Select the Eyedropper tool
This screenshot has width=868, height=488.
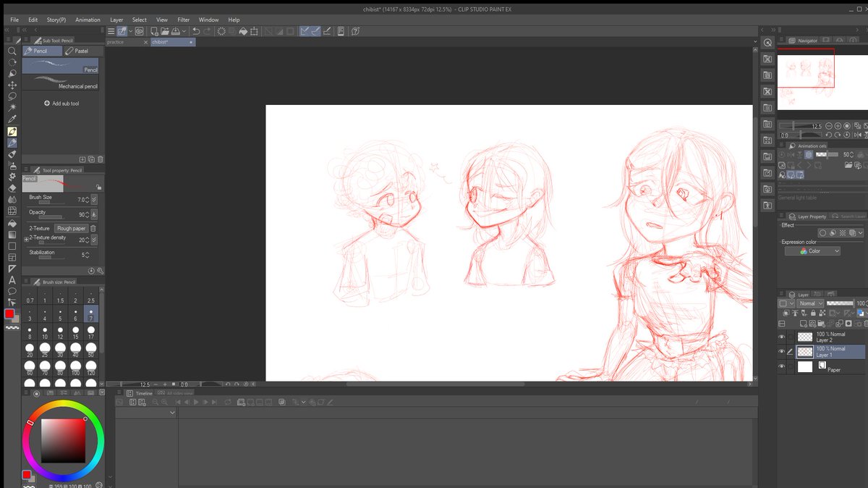(12, 119)
